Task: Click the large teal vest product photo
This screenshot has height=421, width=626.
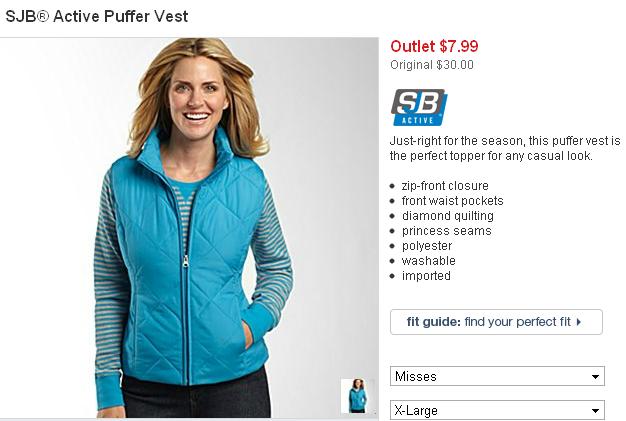Action: pyautogui.click(x=189, y=228)
